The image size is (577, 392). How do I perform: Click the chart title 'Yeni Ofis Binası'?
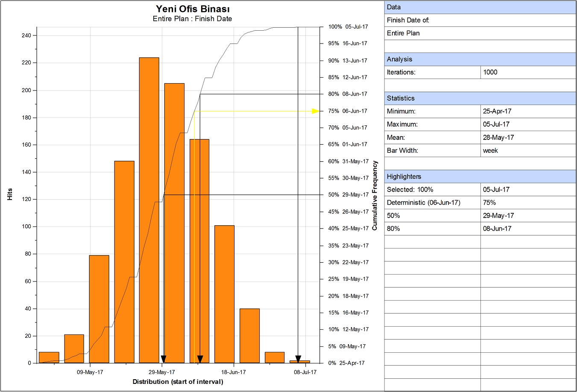(x=193, y=9)
